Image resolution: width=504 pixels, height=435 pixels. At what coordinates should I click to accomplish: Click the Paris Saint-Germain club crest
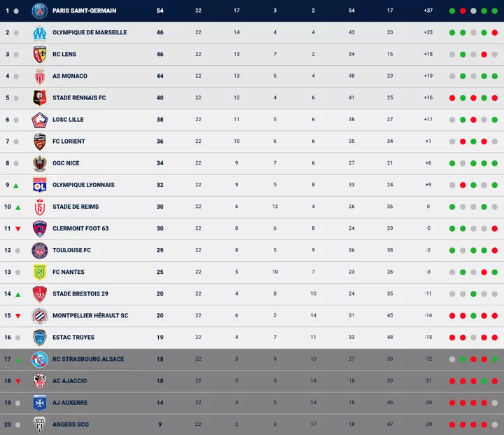click(x=39, y=11)
